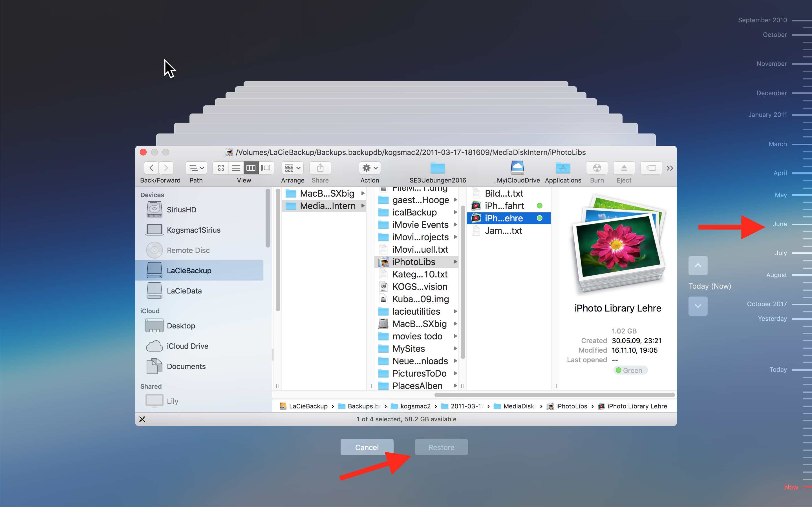Open Applications folder toolbar shortcut
The height and width of the screenshot is (507, 812).
(x=563, y=168)
